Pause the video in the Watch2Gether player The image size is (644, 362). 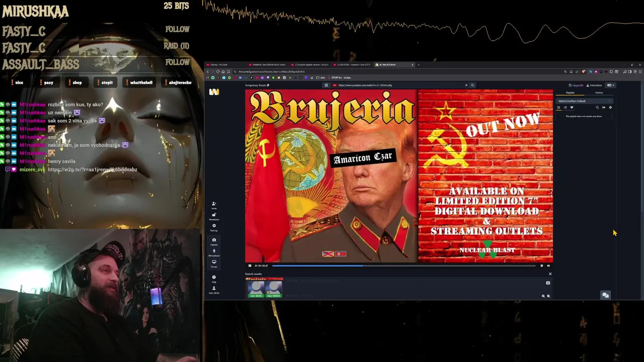pos(250,265)
